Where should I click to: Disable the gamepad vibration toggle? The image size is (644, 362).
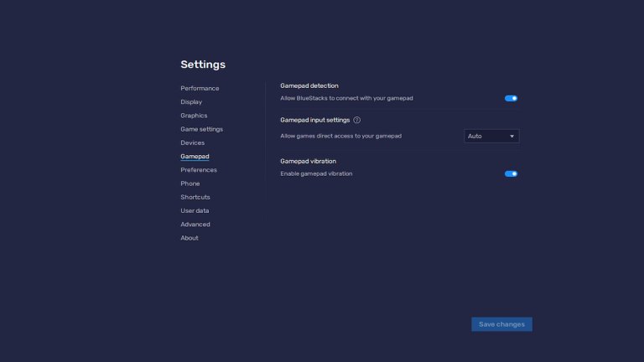(511, 173)
